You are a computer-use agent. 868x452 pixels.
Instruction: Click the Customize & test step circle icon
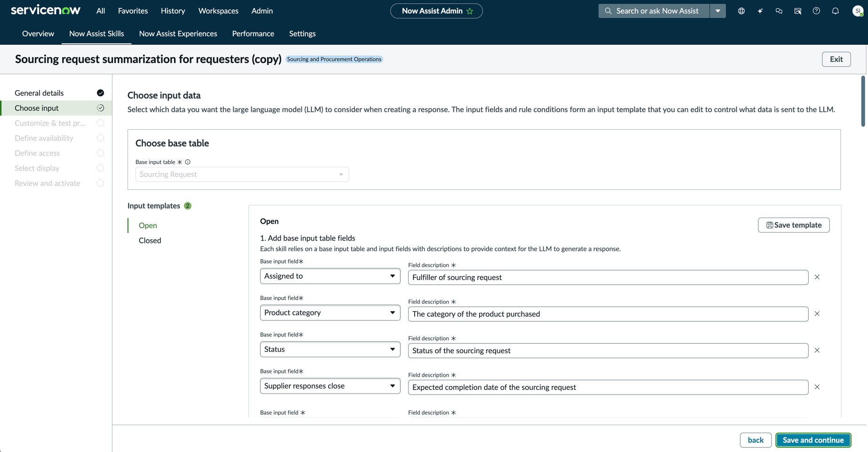click(101, 123)
